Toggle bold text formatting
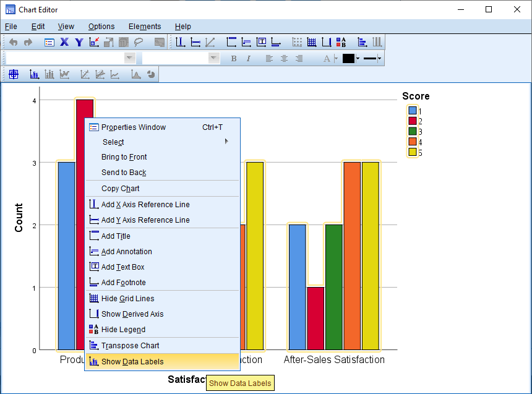This screenshot has width=532, height=394. pos(233,58)
